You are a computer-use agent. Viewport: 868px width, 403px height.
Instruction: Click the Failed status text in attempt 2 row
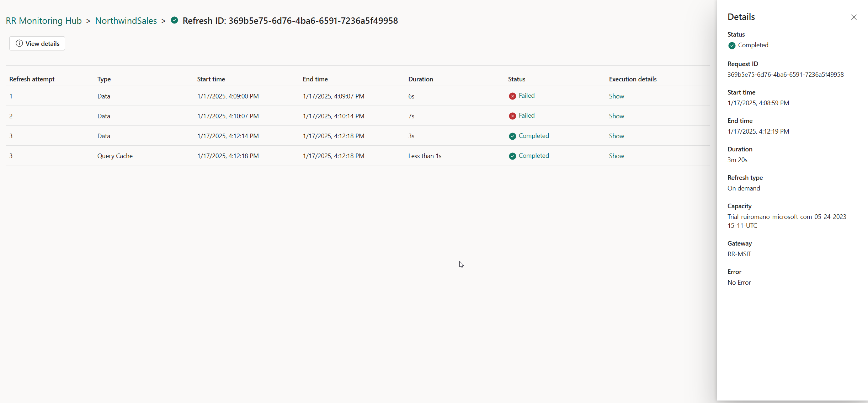pos(527,115)
